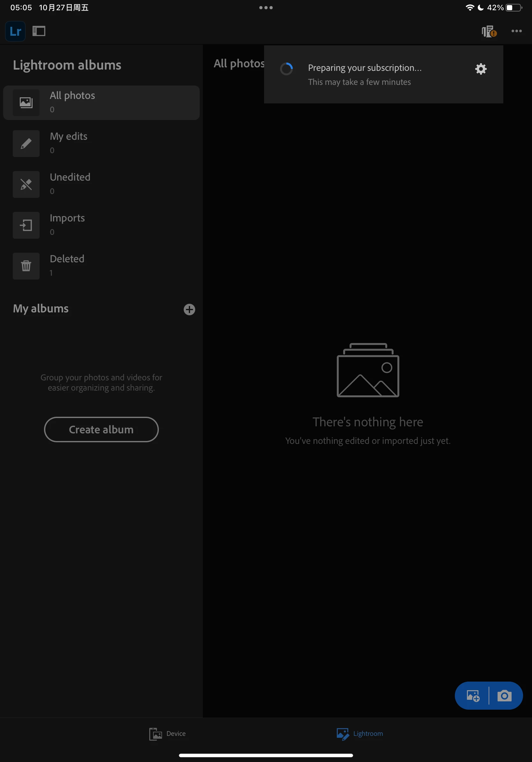Tap the subscription loading spinner
This screenshot has width=532, height=762.
pos(286,69)
